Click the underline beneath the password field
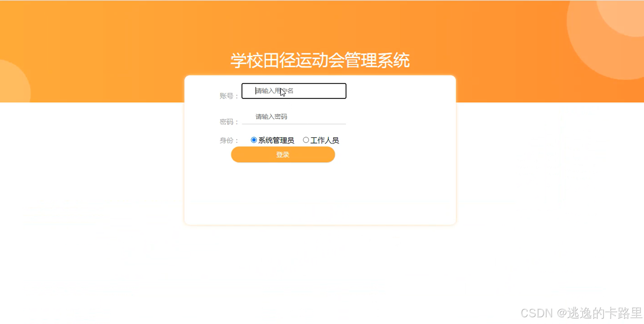Image resolution: width=644 pixels, height=324 pixels. point(294,124)
